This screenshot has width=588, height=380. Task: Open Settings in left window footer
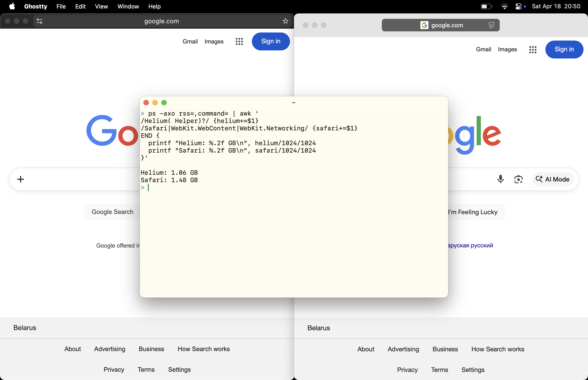[179, 369]
